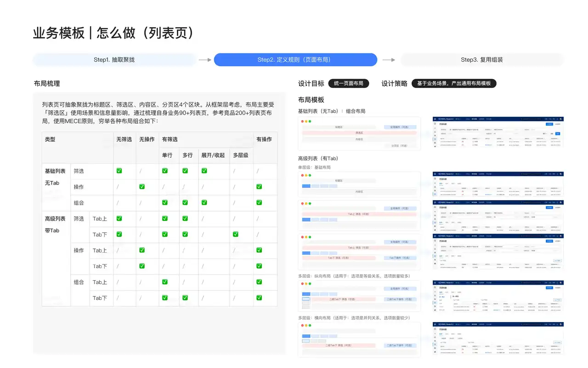Select the Step2. 定义规则（页面布局）pill
The height and width of the screenshot is (368, 588).
[295, 60]
